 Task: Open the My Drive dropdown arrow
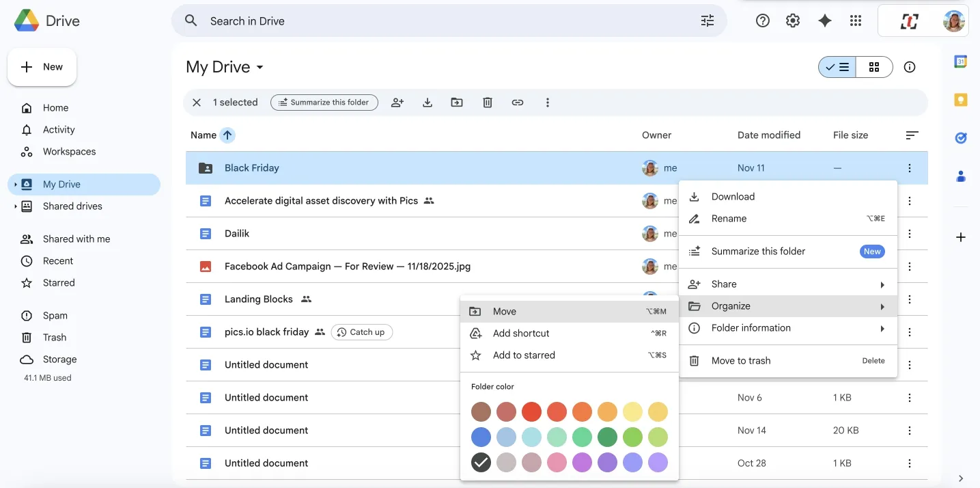(259, 67)
